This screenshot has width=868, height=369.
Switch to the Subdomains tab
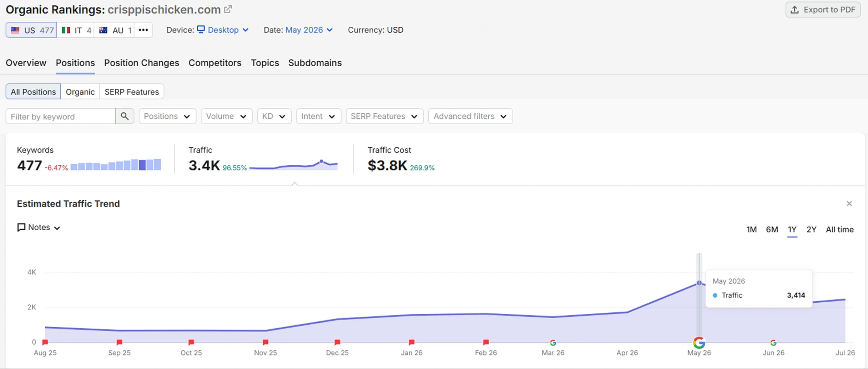[x=315, y=63]
